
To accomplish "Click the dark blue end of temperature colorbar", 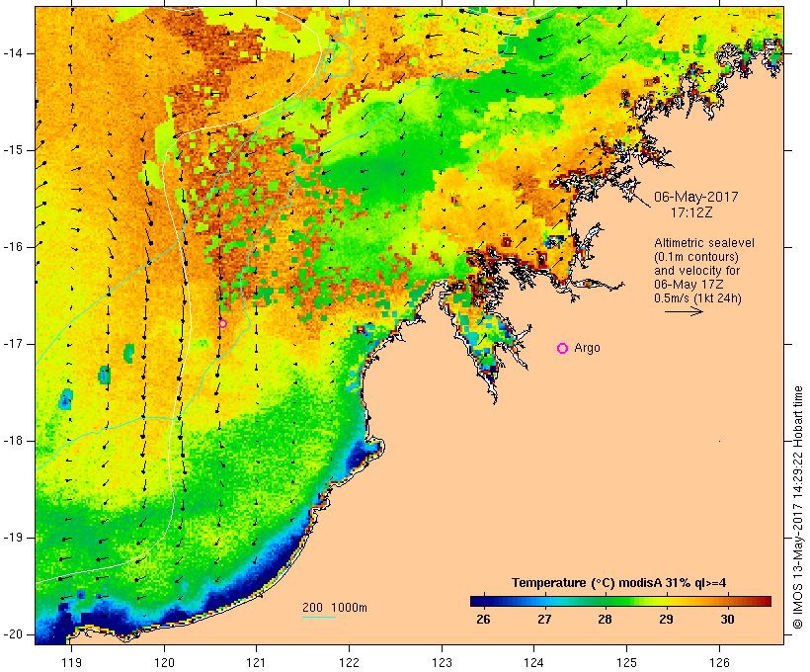I will tap(478, 601).
